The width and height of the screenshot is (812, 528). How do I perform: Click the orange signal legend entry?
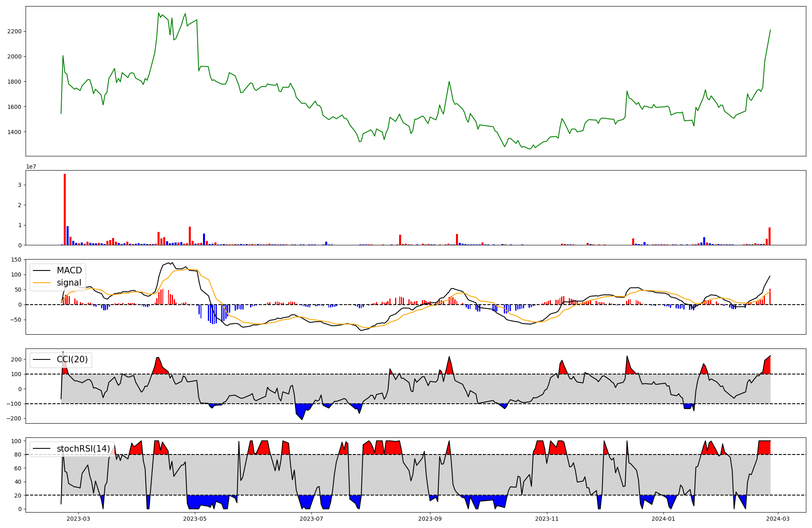[x=69, y=283]
